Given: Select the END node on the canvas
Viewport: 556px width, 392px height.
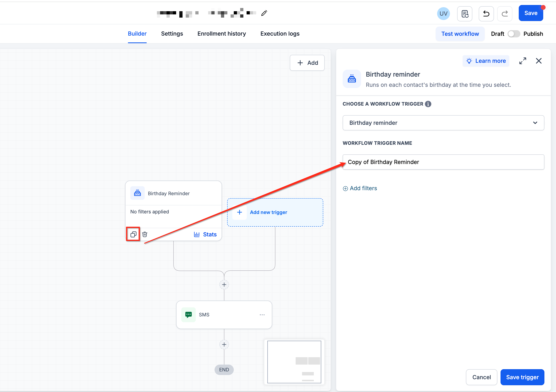Looking at the screenshot, I should (x=224, y=369).
